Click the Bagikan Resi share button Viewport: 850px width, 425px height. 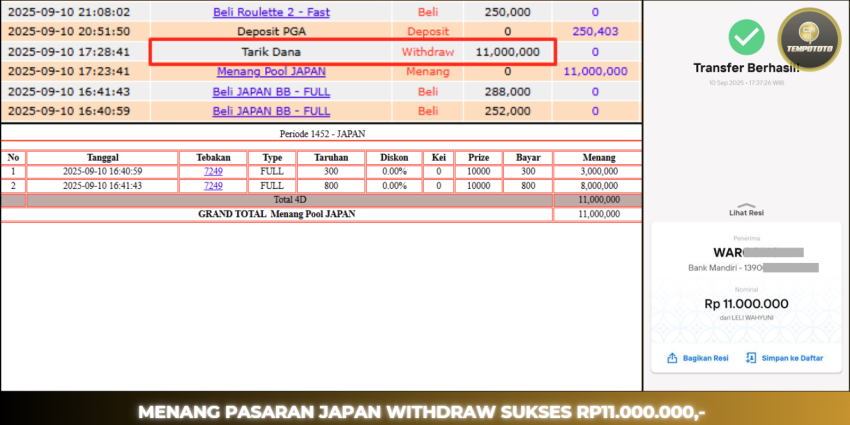pos(697,358)
